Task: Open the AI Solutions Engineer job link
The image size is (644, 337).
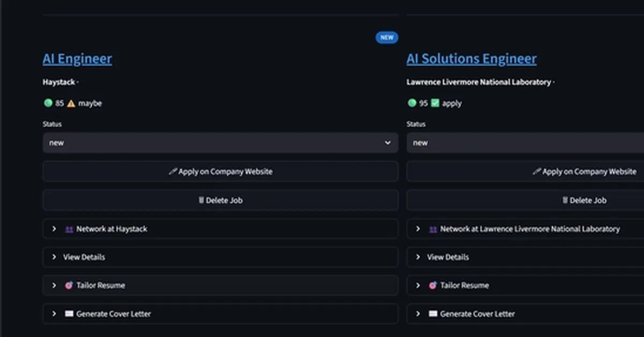Action: coord(471,59)
